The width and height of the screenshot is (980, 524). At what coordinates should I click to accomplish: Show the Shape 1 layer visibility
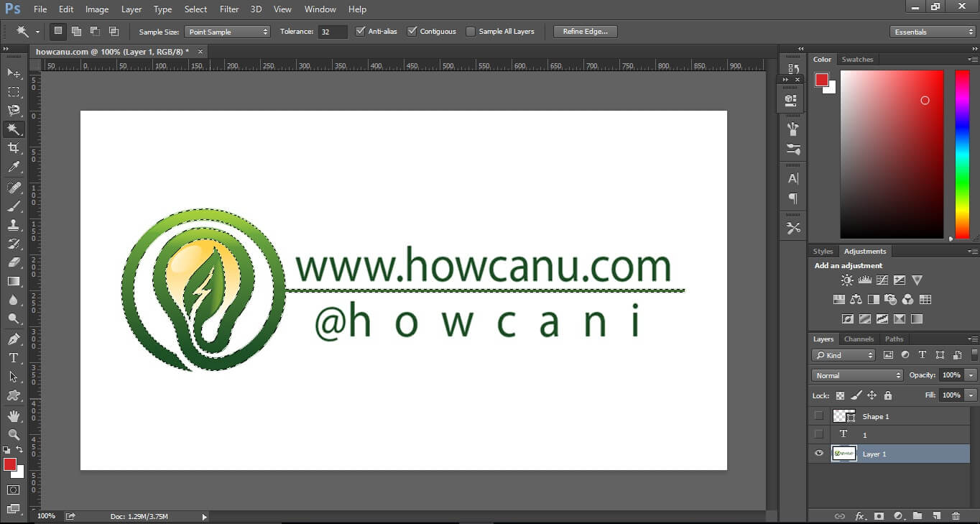tap(819, 415)
